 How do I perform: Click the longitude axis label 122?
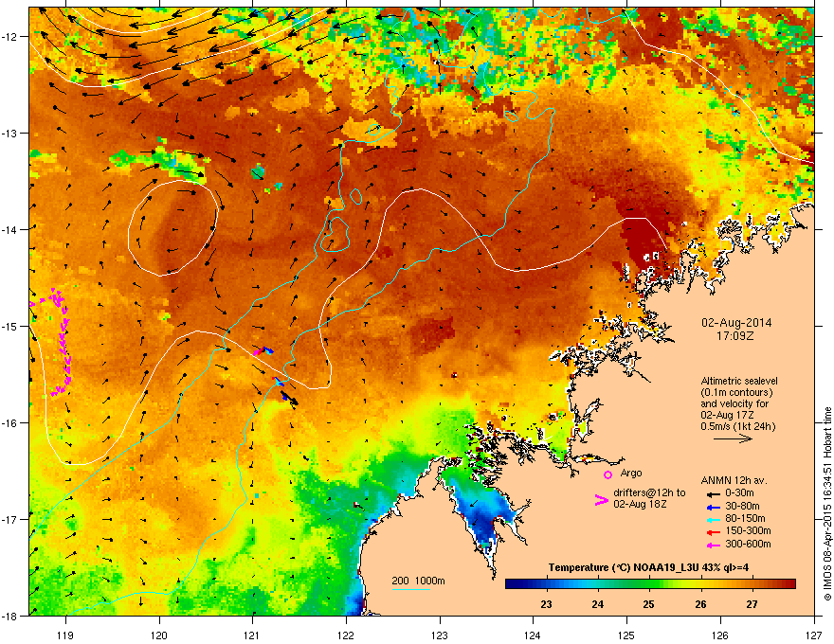tap(346, 635)
